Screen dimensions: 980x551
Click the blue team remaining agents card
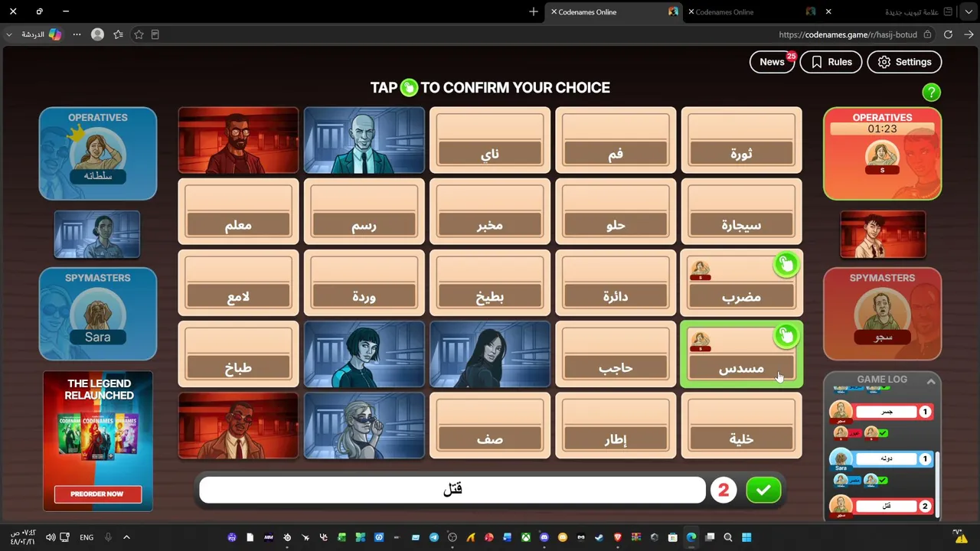(x=97, y=234)
